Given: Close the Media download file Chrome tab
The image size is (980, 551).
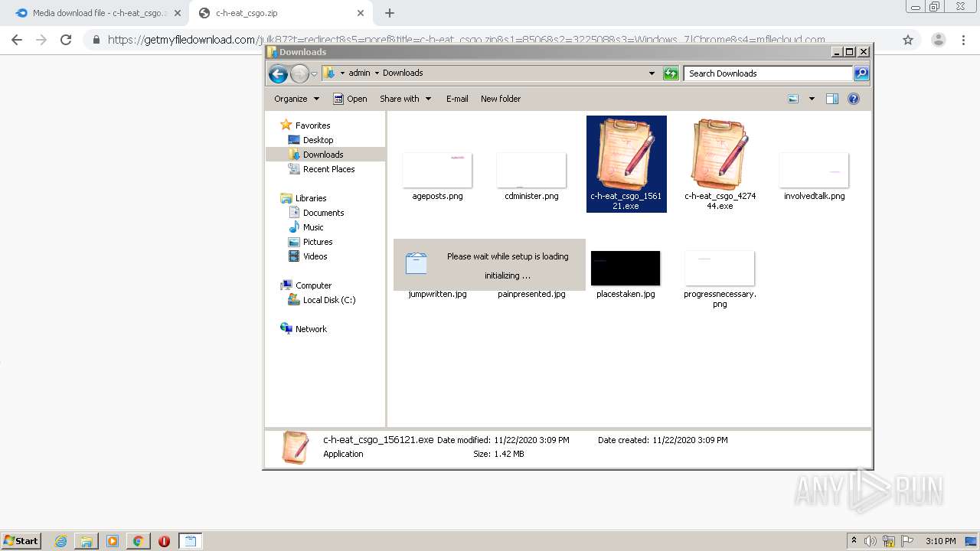Looking at the screenshot, I should coord(178,13).
